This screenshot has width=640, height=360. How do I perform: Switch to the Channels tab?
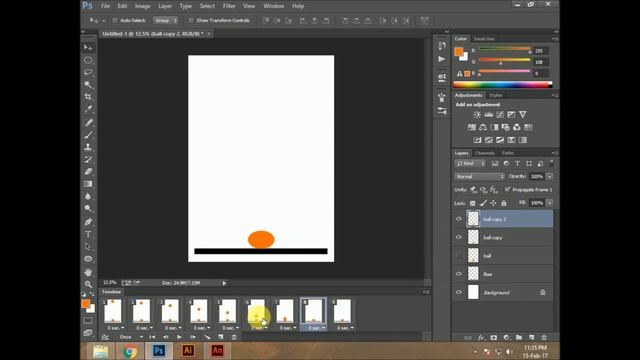[x=485, y=153]
